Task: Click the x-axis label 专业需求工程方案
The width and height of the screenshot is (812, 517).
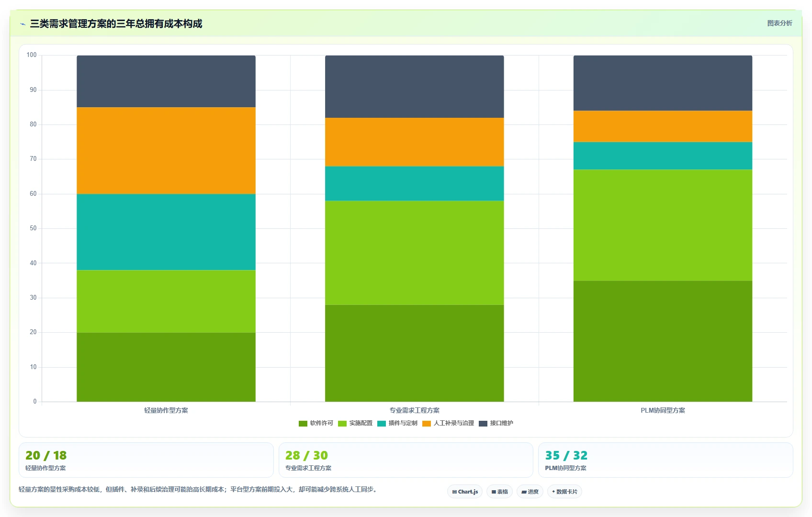Action: (415, 410)
